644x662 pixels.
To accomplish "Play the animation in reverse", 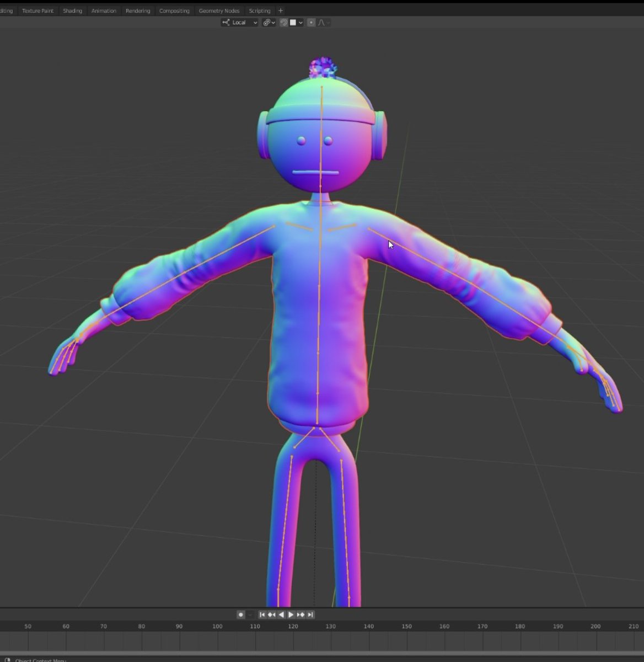I will [x=281, y=615].
